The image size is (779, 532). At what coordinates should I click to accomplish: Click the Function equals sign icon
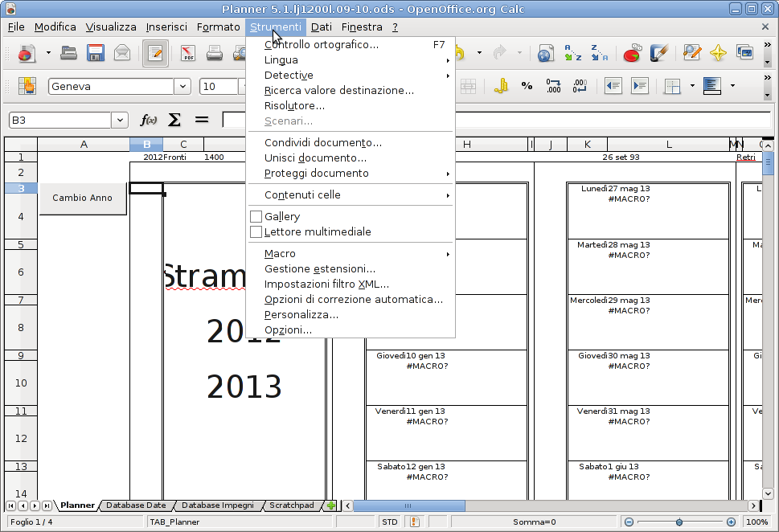(x=201, y=120)
